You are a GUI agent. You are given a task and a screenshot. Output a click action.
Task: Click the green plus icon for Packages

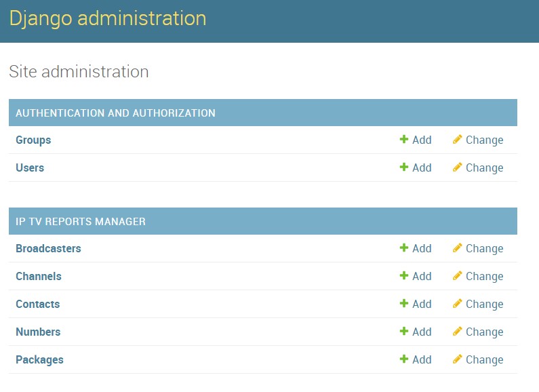click(x=404, y=359)
